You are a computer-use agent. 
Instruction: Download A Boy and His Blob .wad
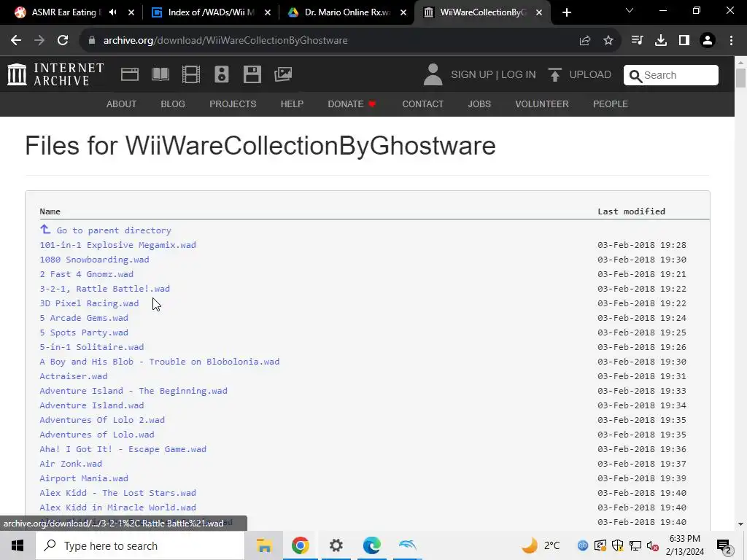(160, 362)
